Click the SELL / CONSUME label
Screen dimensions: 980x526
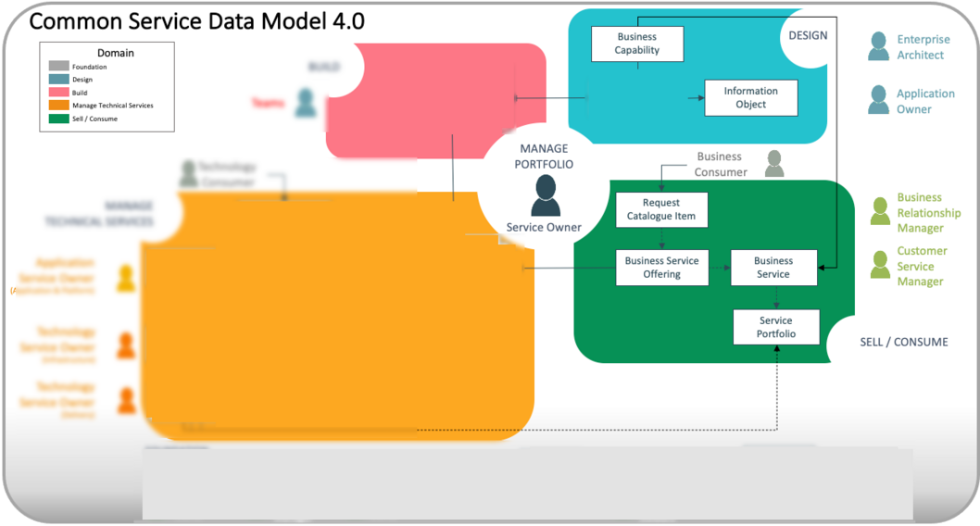(x=904, y=342)
